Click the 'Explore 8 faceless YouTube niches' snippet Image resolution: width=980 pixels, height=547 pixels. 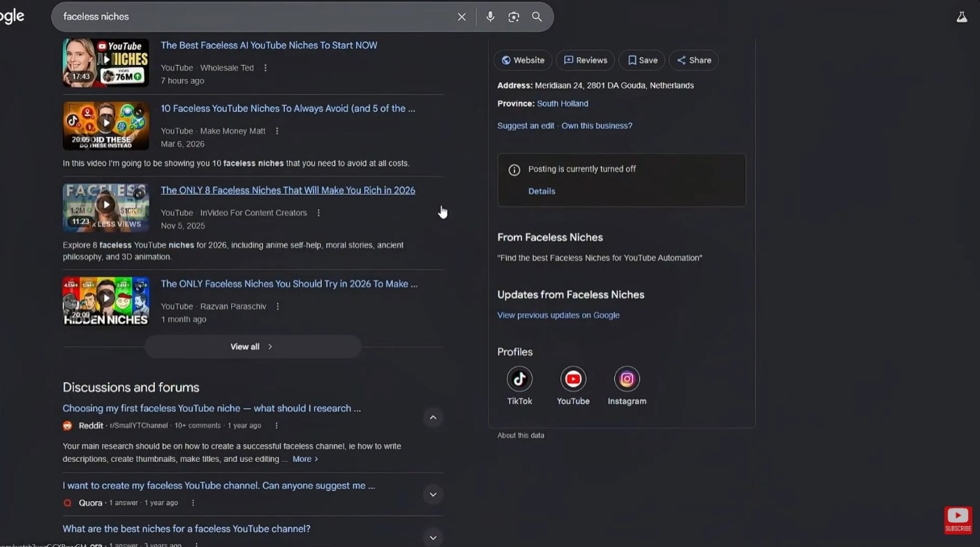(x=233, y=251)
